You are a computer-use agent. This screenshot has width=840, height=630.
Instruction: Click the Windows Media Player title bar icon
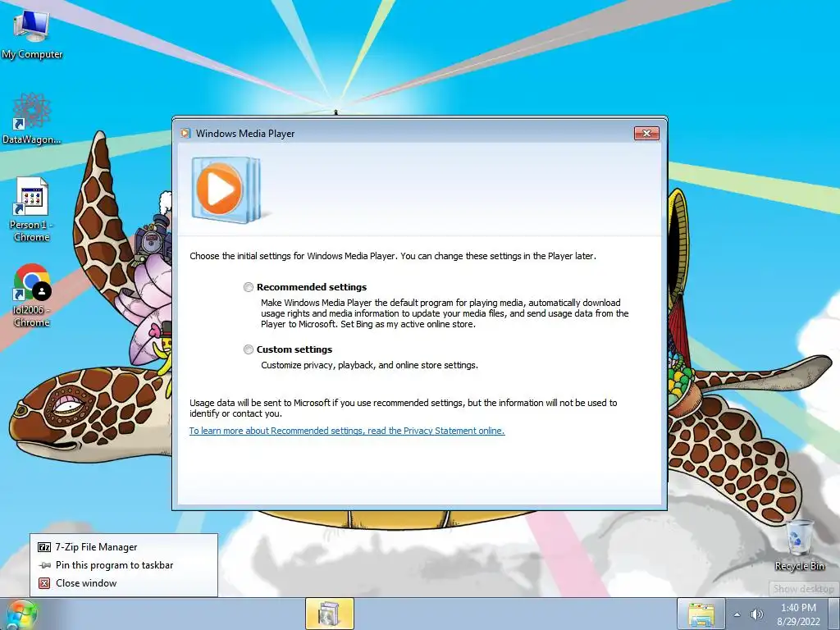[185, 134]
